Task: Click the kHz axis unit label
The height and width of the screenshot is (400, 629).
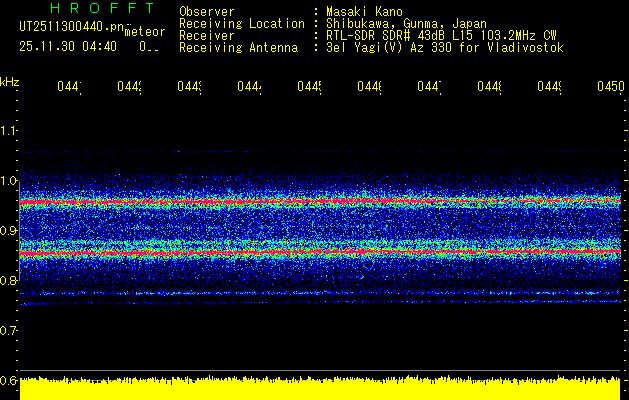Action: (x=9, y=80)
